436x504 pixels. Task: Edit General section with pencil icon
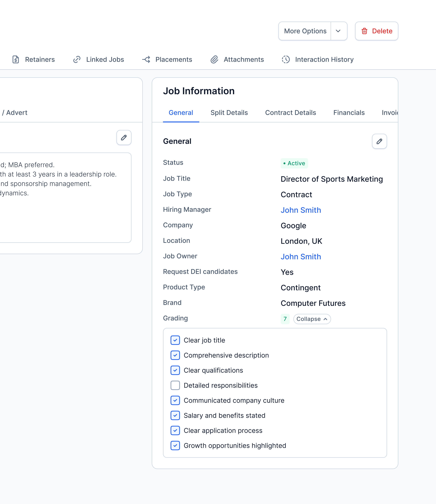[379, 141]
